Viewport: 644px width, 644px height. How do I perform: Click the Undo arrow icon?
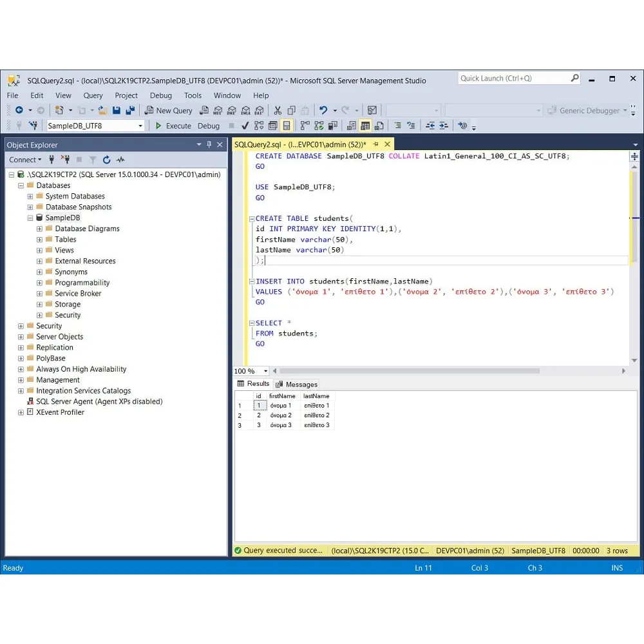(x=323, y=110)
